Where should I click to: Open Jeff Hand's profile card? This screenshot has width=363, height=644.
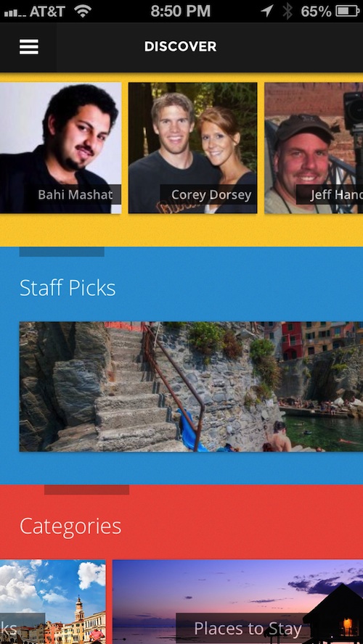point(314,148)
